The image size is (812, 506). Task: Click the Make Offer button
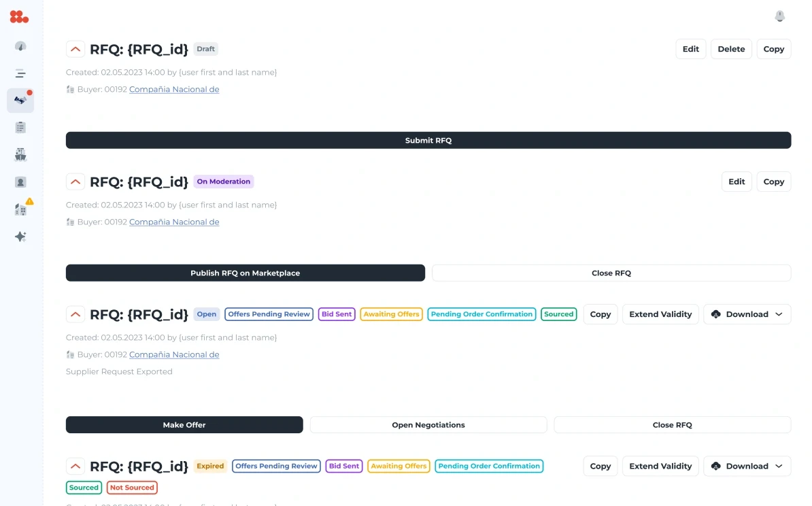(184, 424)
